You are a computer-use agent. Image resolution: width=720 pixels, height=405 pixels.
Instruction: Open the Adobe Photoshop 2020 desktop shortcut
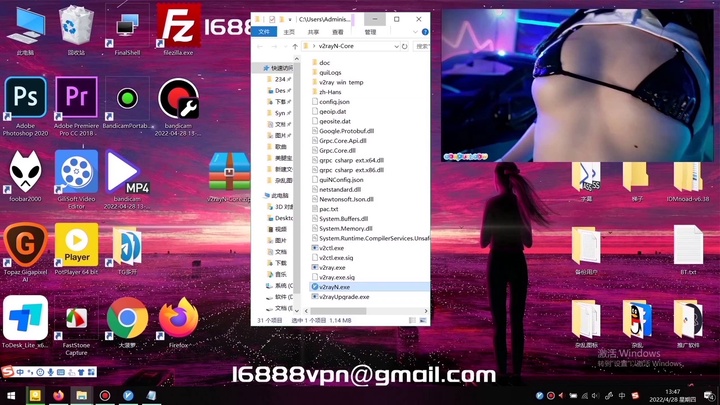click(x=26, y=101)
